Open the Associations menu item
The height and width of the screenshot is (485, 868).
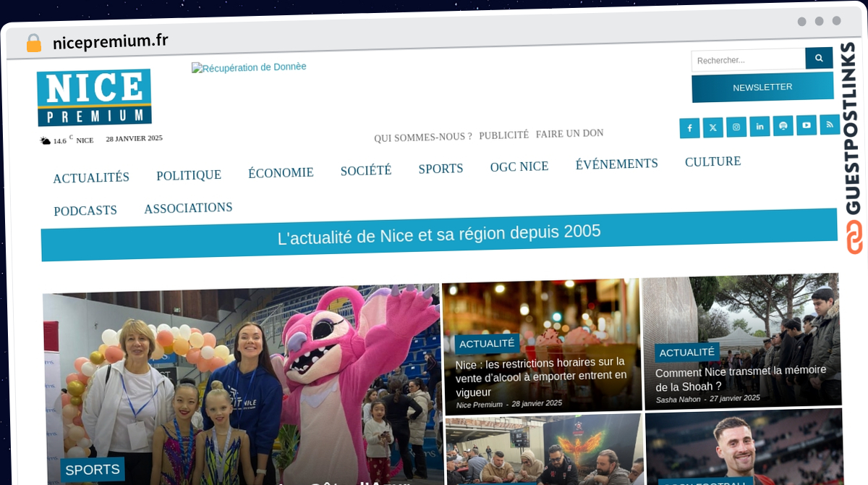(x=188, y=208)
